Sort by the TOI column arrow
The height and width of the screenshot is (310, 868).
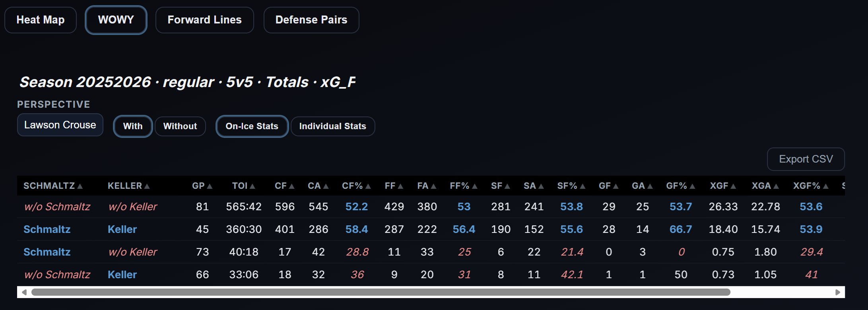252,186
